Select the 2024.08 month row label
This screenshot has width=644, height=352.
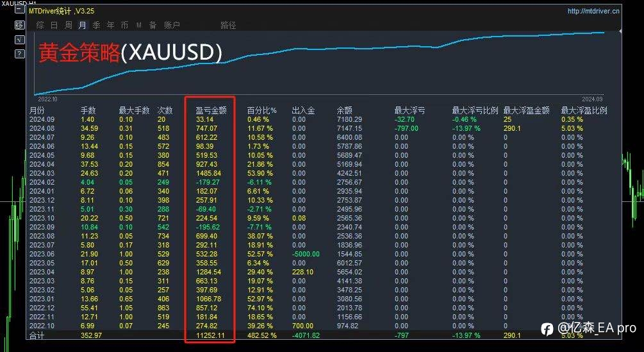pyautogui.click(x=40, y=129)
